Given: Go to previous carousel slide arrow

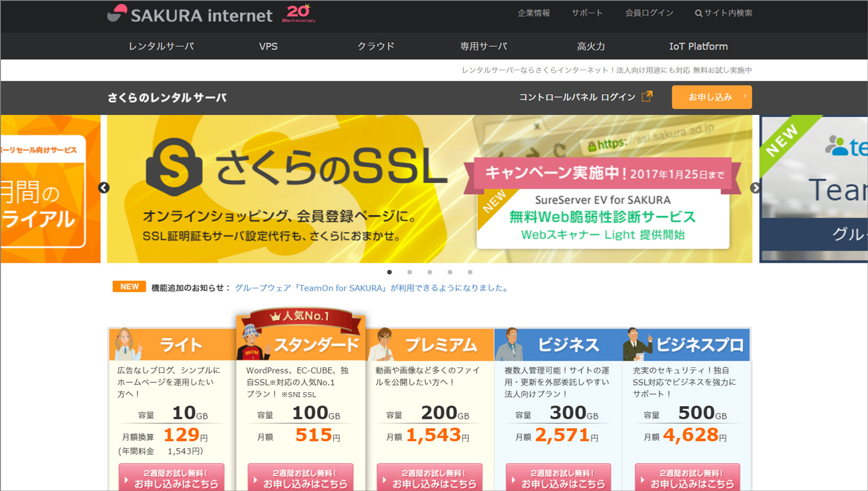Looking at the screenshot, I should coord(103,188).
